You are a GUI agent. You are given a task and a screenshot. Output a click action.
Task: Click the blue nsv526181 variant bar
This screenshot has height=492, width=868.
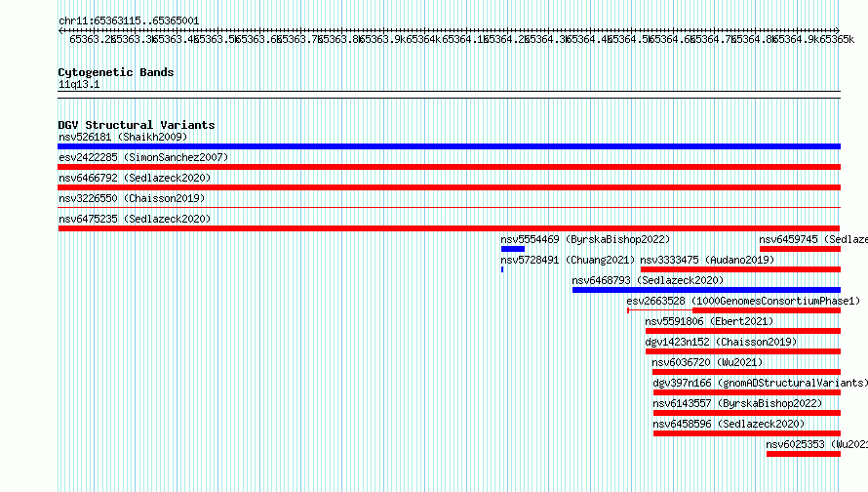(x=449, y=146)
